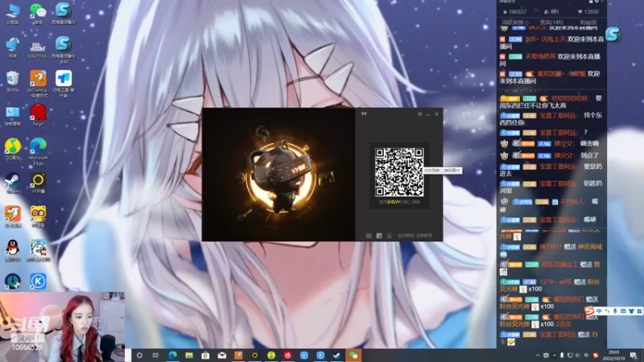Open the Recycle Bin on the desktop
644x362 pixels.
[x=13, y=81]
